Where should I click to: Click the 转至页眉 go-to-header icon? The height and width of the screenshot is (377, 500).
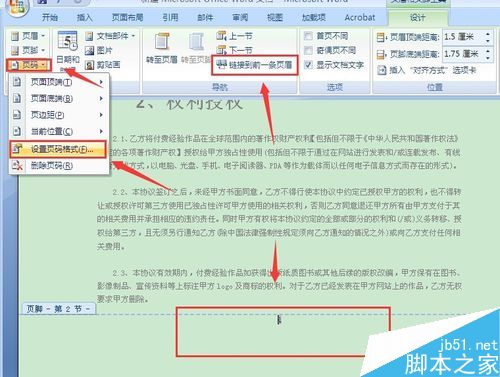coord(162,42)
